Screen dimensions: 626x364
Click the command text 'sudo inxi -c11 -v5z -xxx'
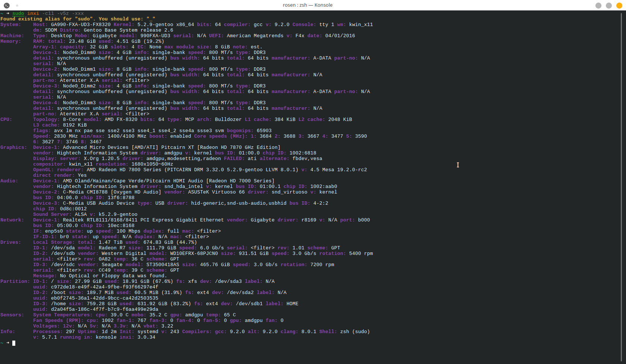coord(48,13)
